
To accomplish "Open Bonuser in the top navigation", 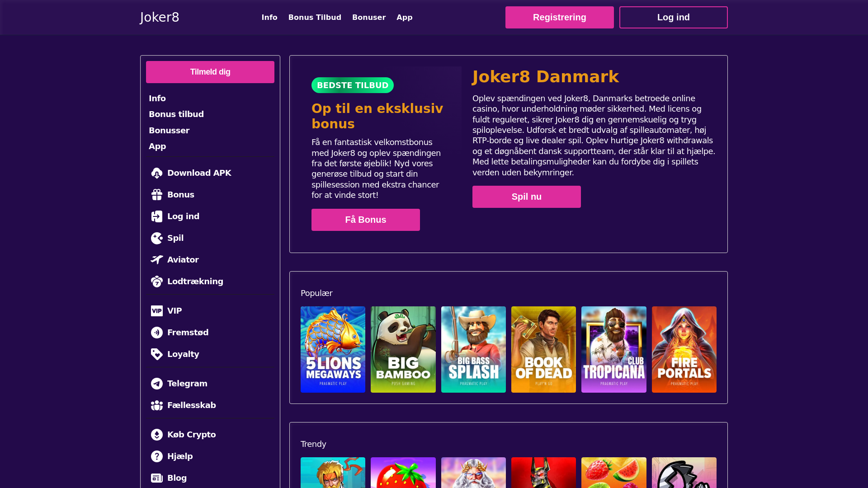I will point(369,17).
